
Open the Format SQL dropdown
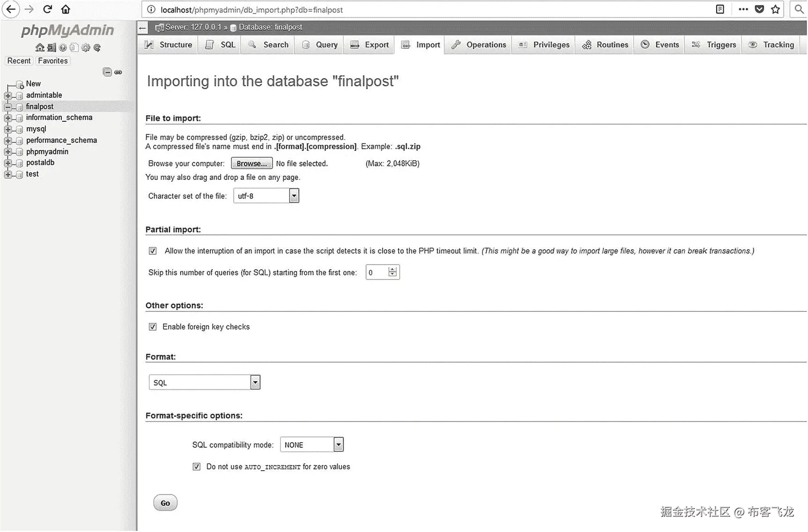point(204,383)
